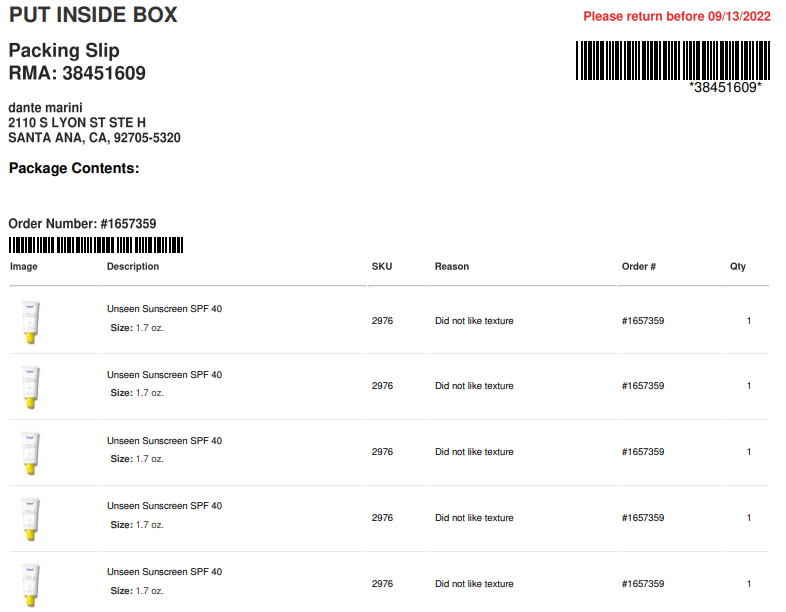Image resolution: width=786 pixels, height=612 pixels.
Task: Click the large RMA barcode at top right
Action: point(673,60)
